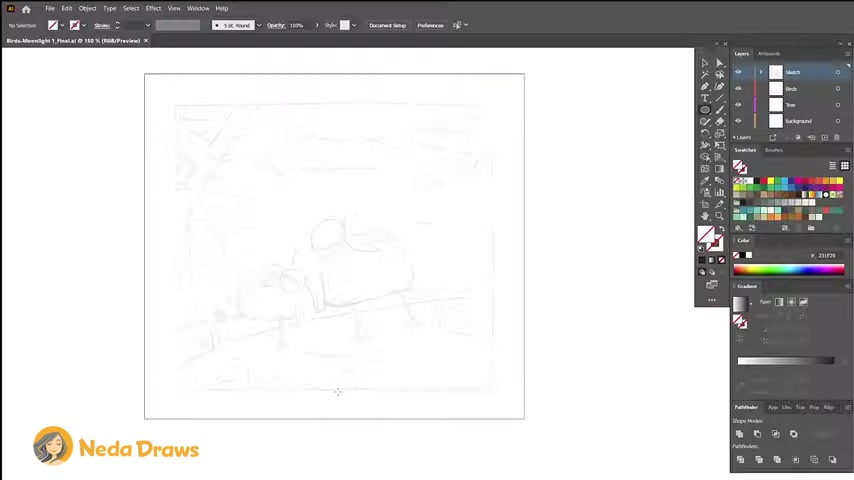Select the Gradient tool in toolbar

tap(719, 169)
